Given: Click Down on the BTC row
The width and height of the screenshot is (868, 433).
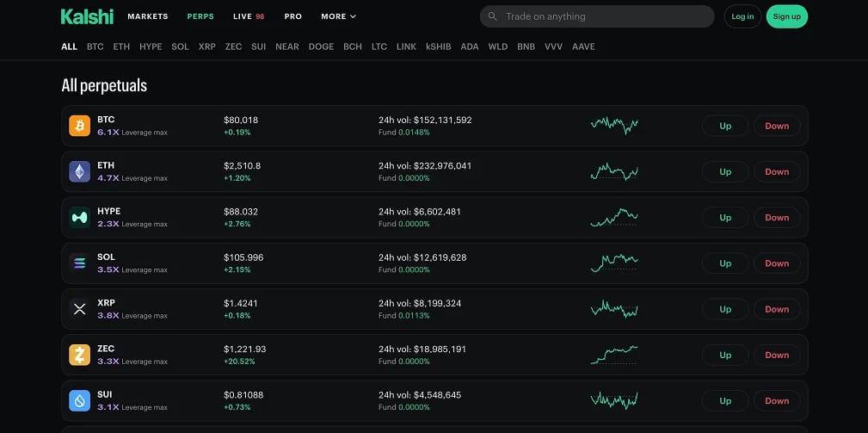Looking at the screenshot, I should (x=777, y=126).
